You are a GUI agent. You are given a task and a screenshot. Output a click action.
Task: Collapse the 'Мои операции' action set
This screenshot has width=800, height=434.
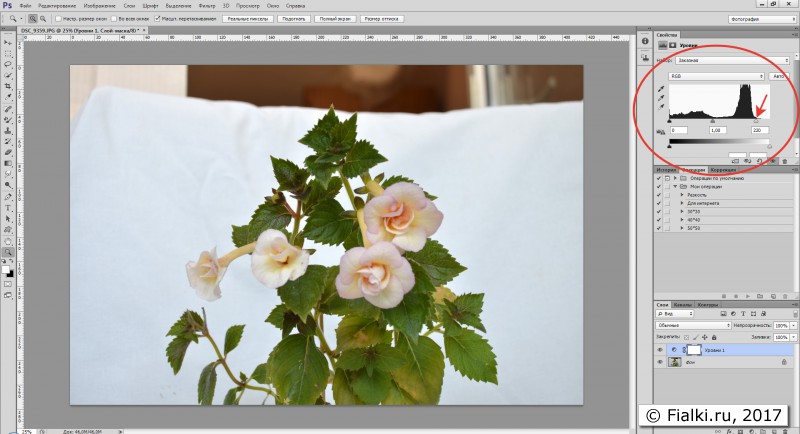point(676,187)
